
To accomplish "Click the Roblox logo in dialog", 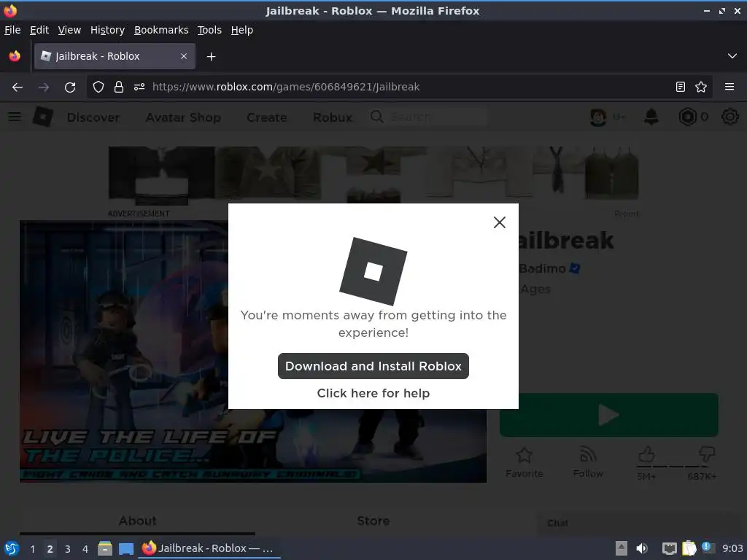I will click(x=373, y=271).
